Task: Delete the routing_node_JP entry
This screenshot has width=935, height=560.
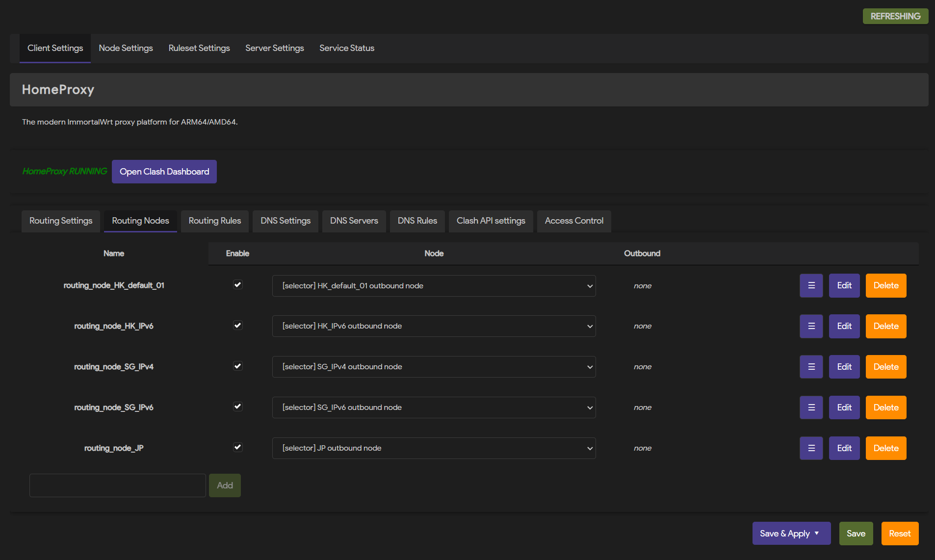Action: (886, 448)
